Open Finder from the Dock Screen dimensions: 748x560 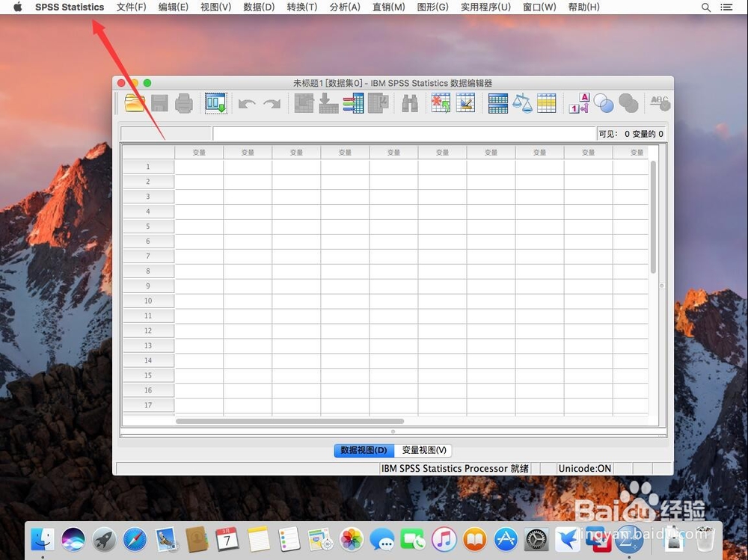point(43,540)
